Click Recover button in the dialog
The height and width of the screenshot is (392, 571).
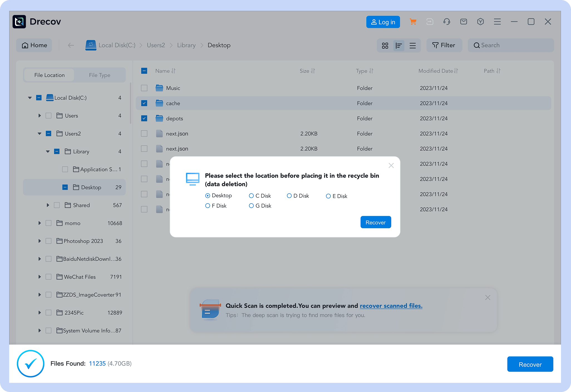[375, 222]
